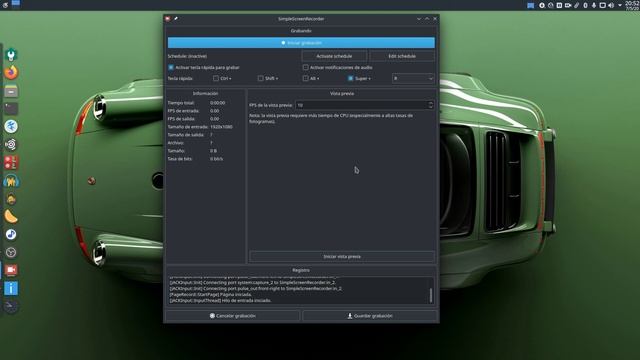The width and height of the screenshot is (640, 360).
Task: Enable Activar notificaciones de audio checkbox
Action: [x=305, y=67]
